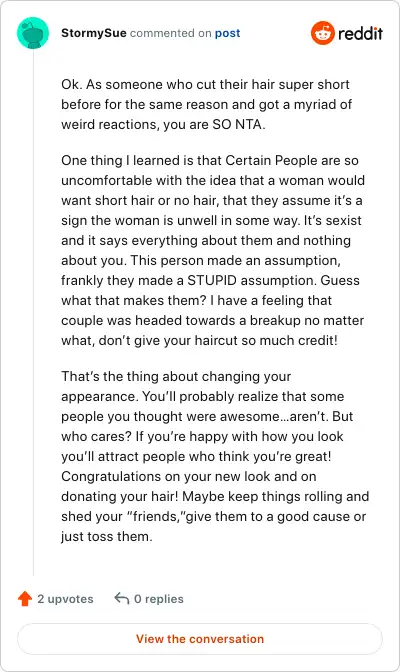The width and height of the screenshot is (400, 672).
Task: Click paragraph starting "One thing I learned"
Action: click(x=213, y=250)
